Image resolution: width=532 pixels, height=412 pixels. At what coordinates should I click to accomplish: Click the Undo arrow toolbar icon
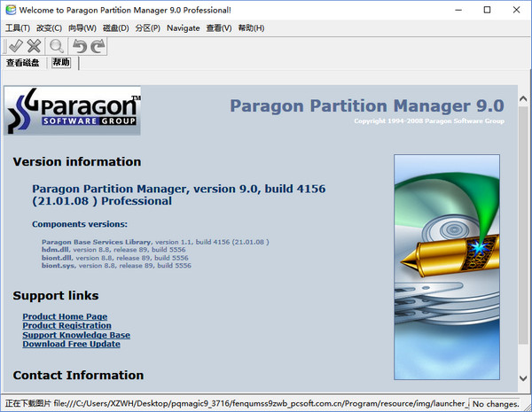click(80, 46)
